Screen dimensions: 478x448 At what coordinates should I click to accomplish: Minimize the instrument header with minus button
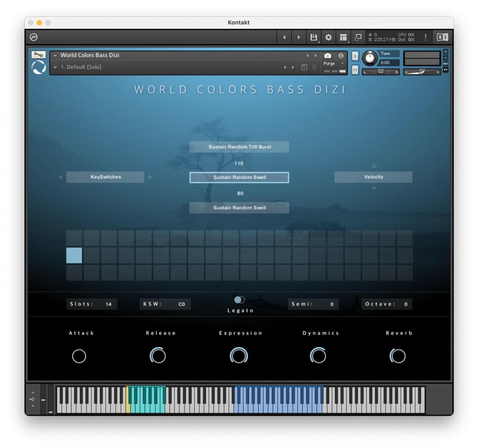[446, 58]
